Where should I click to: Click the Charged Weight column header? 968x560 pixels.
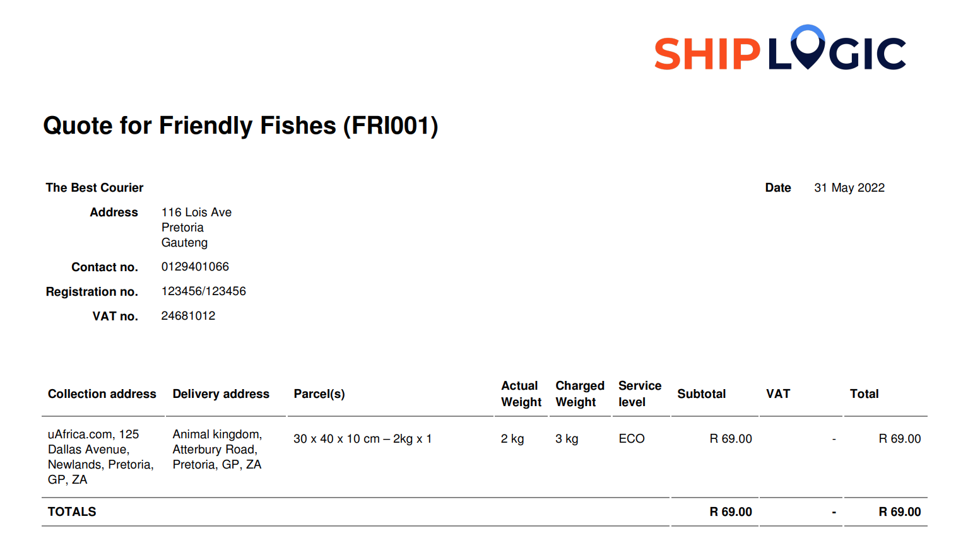pos(580,394)
